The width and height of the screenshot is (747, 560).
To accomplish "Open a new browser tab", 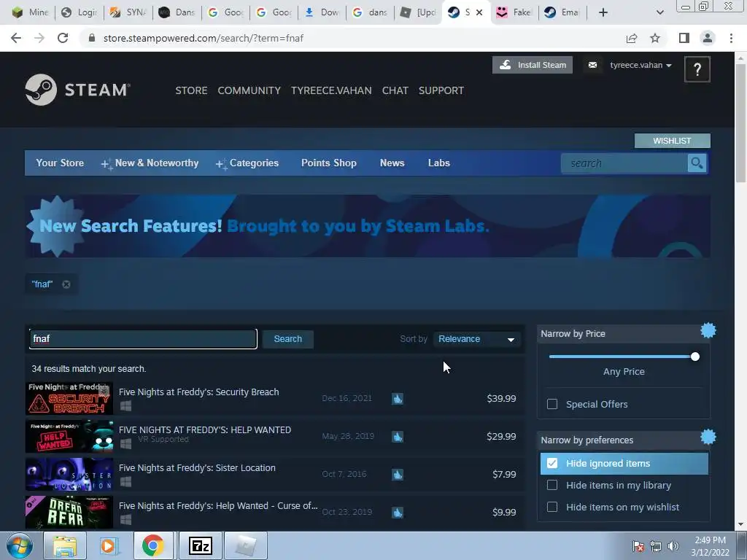I will [603, 12].
